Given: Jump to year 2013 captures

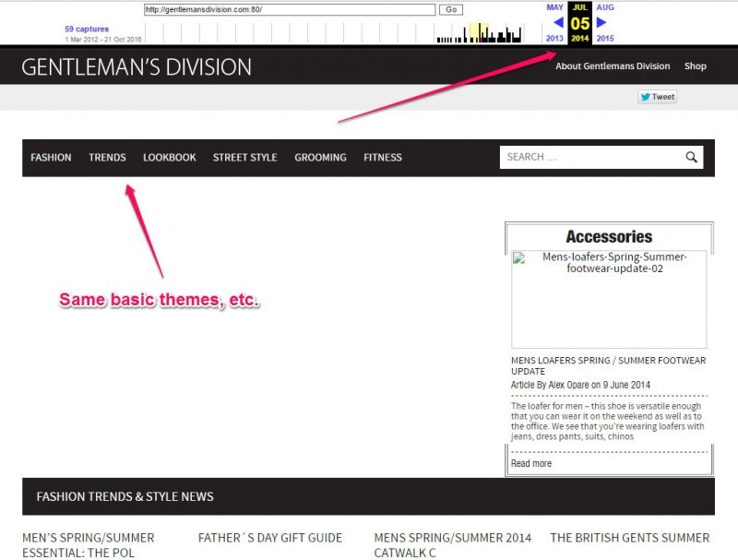Looking at the screenshot, I should pyautogui.click(x=554, y=39).
